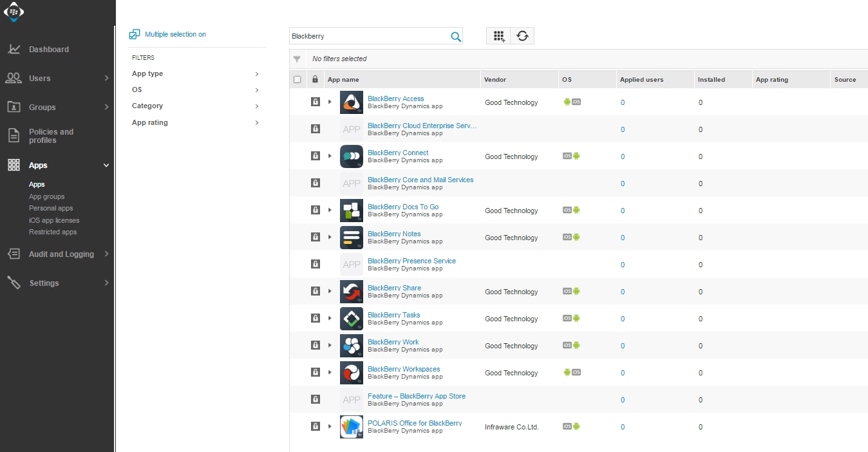This screenshot has width=868, height=452.
Task: Click the add app grid icon
Action: [x=498, y=36]
